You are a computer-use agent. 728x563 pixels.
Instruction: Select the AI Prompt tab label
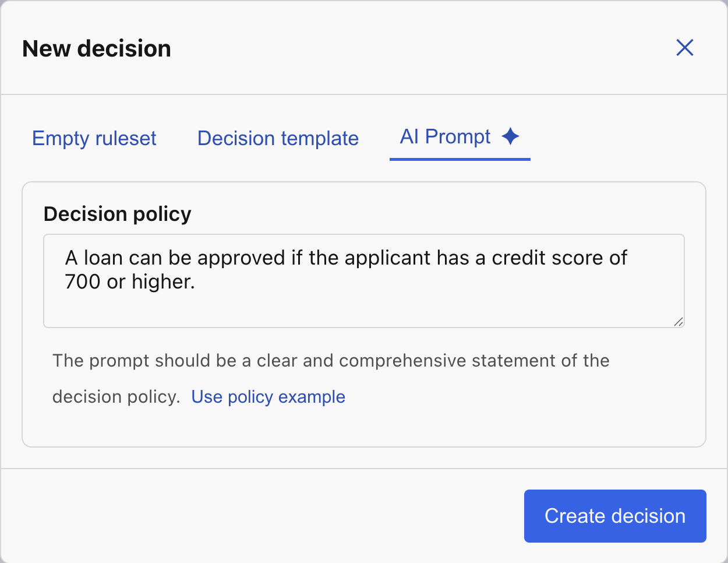[445, 137]
